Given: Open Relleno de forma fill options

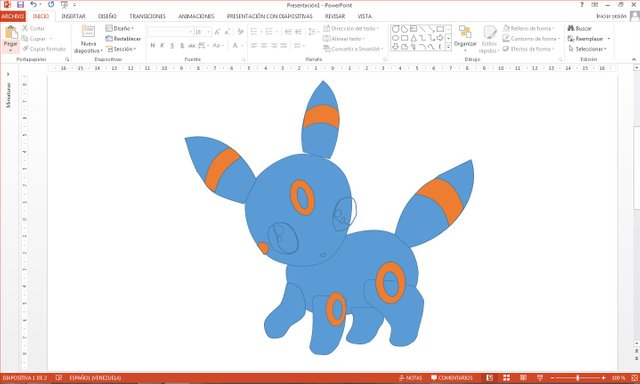Looking at the screenshot, I should tap(529, 28).
